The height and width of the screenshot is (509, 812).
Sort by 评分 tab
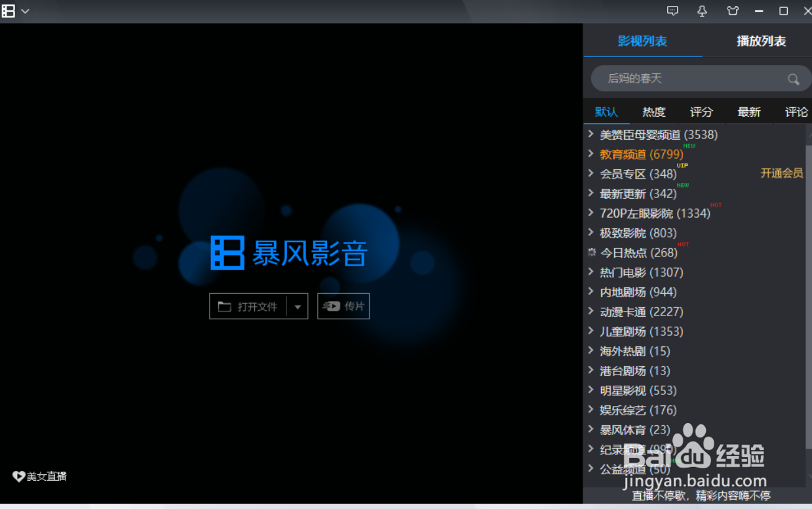(701, 112)
